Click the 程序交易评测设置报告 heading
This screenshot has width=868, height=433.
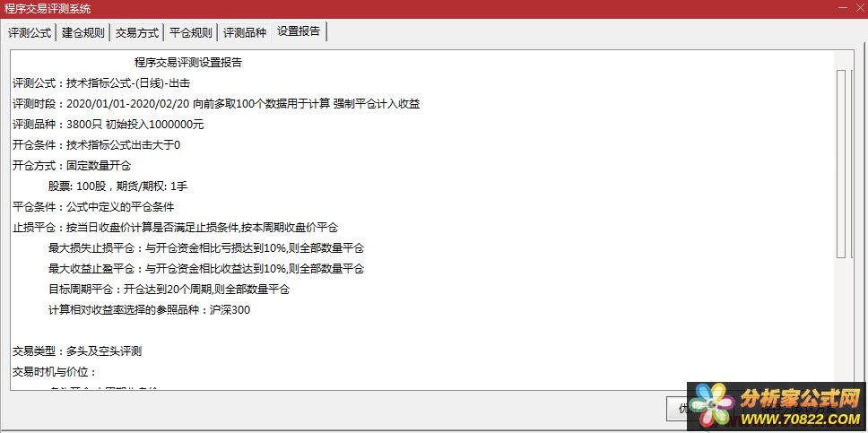(x=187, y=63)
